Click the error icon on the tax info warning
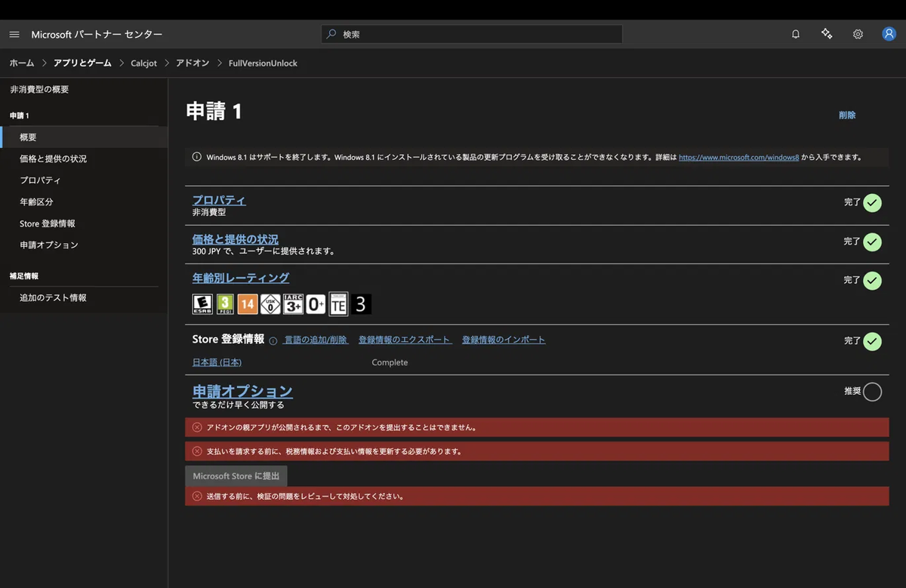The image size is (906, 588). [x=197, y=451]
